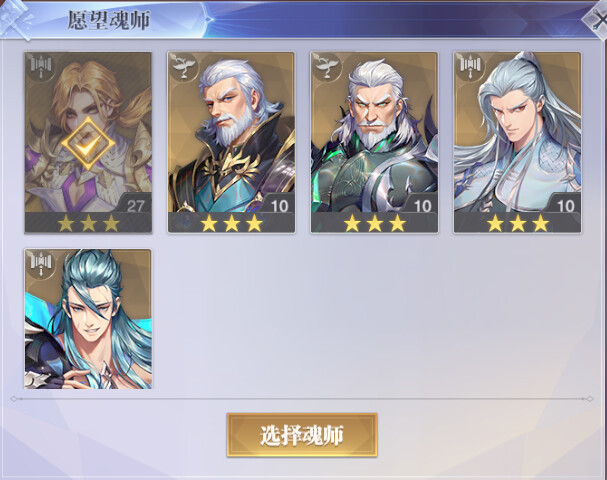This screenshot has width=607, height=480.
Task: Click the bird class icon on armored elder
Action: click(x=327, y=67)
